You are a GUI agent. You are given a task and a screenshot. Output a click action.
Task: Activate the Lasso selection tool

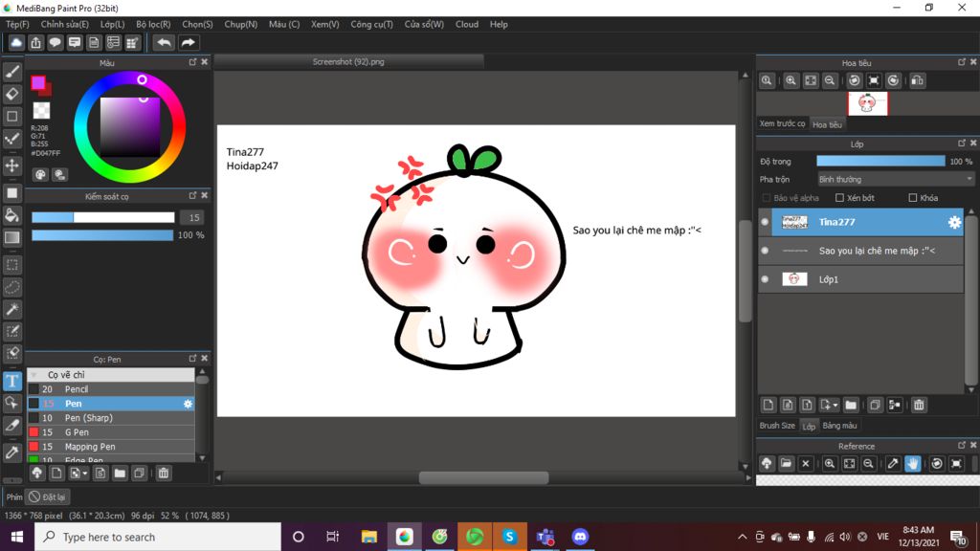click(11, 287)
